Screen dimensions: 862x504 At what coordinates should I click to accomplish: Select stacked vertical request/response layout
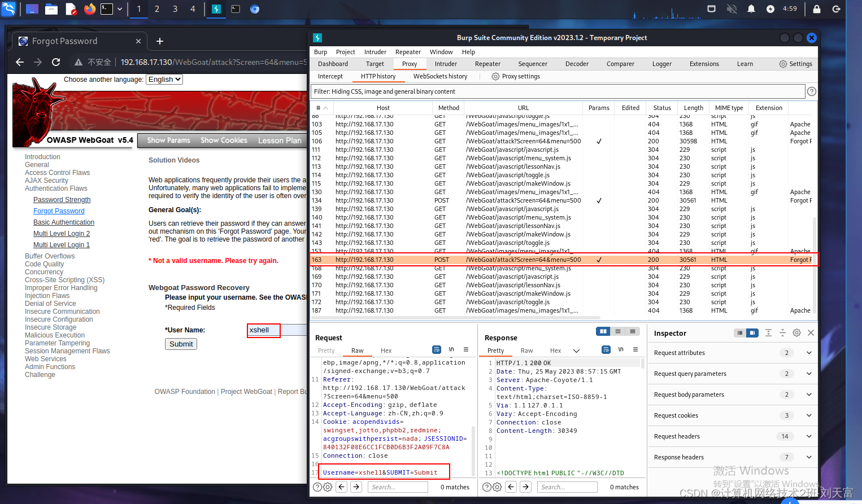coord(618,331)
